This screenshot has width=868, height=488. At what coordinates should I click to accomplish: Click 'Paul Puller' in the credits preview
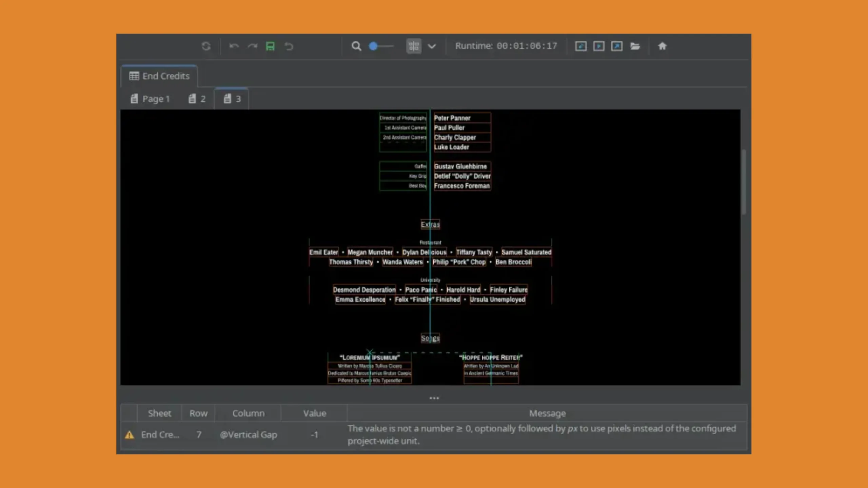(449, 128)
